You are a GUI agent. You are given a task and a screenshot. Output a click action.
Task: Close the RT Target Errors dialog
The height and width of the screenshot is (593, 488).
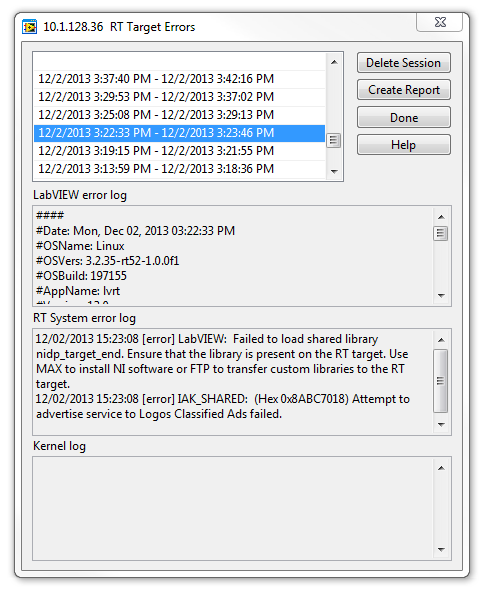tap(440, 22)
